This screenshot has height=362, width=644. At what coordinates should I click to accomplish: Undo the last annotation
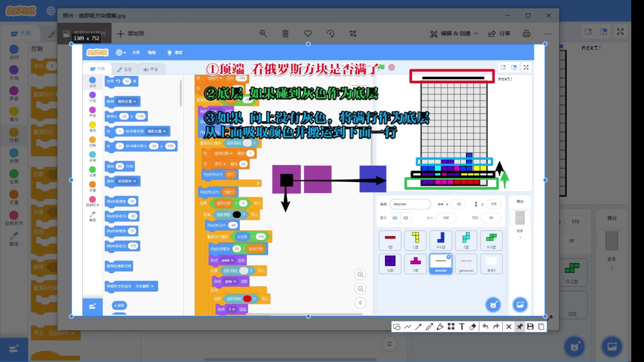485,327
